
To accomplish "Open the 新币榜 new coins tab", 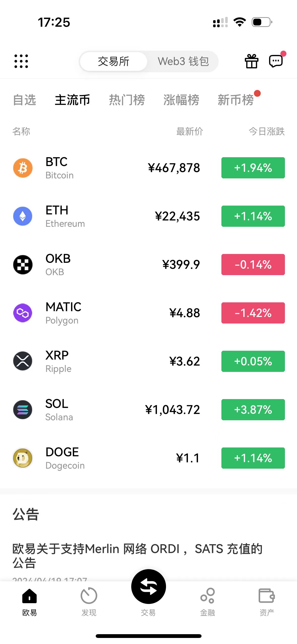I will (x=236, y=100).
